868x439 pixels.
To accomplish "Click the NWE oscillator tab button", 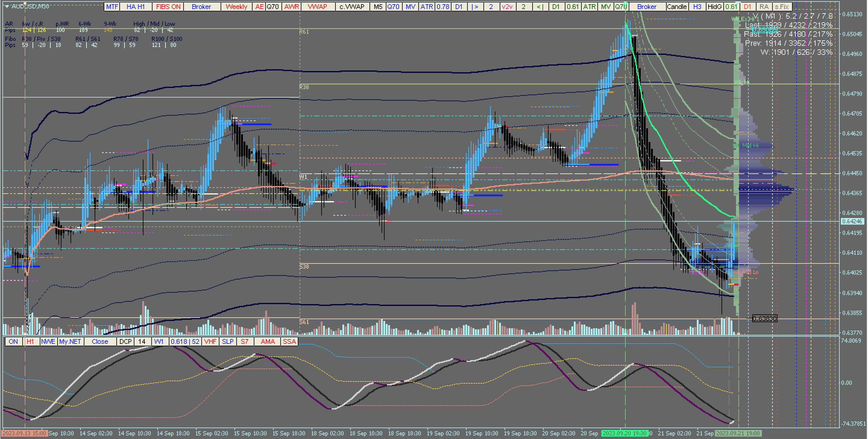I will tap(48, 342).
